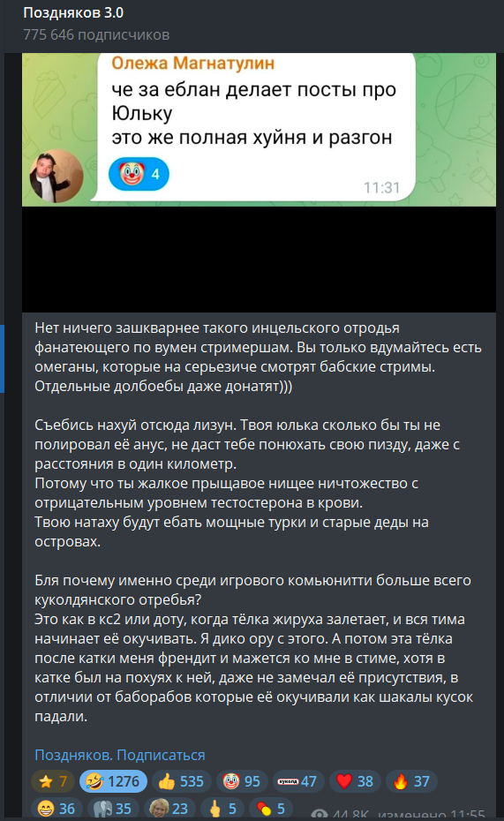Select the custom sticker reaction showing 47
The image size is (504, 821).
point(297,781)
